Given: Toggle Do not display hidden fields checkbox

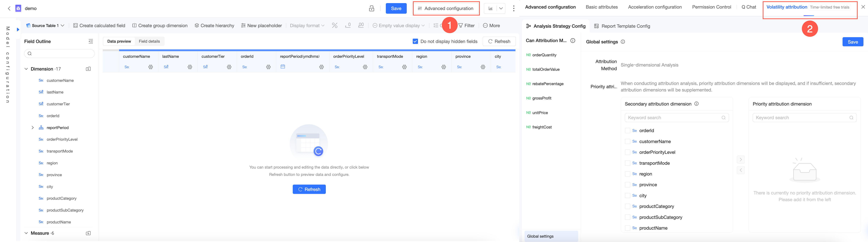Looking at the screenshot, I should tap(415, 42).
